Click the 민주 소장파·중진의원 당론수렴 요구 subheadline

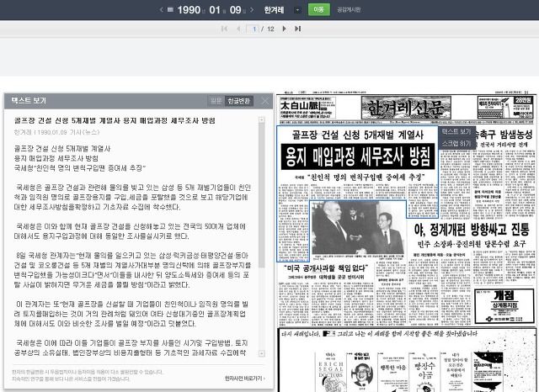pos(472,244)
